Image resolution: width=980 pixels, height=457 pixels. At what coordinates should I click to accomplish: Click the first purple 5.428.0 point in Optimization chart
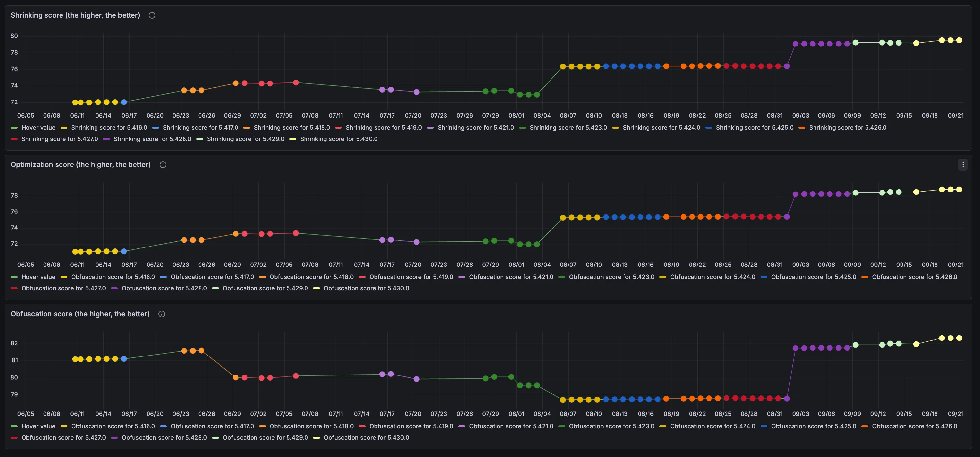pyautogui.click(x=795, y=194)
